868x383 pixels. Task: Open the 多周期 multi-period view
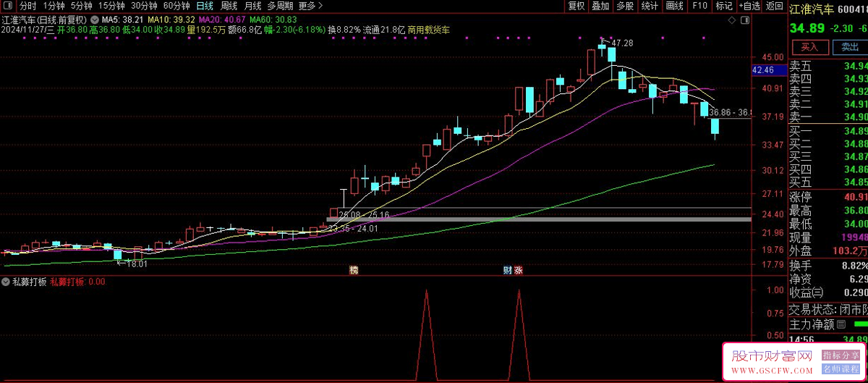[x=280, y=6]
